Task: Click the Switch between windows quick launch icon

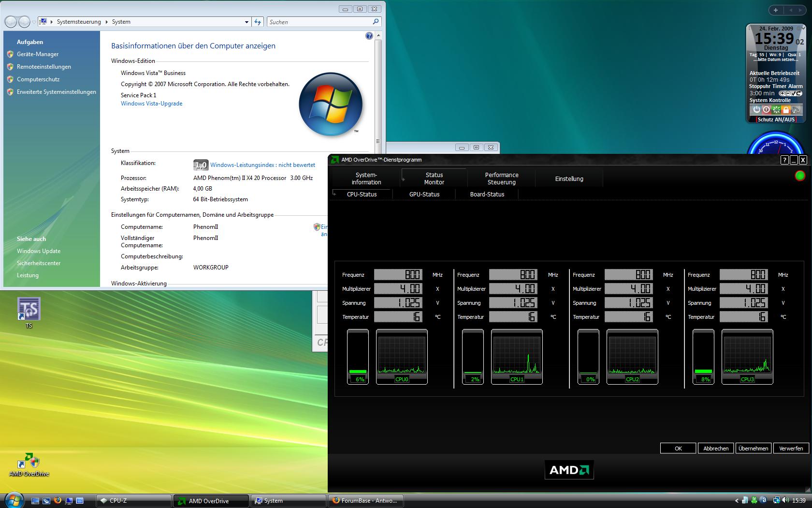Action: pyautogui.click(x=46, y=501)
